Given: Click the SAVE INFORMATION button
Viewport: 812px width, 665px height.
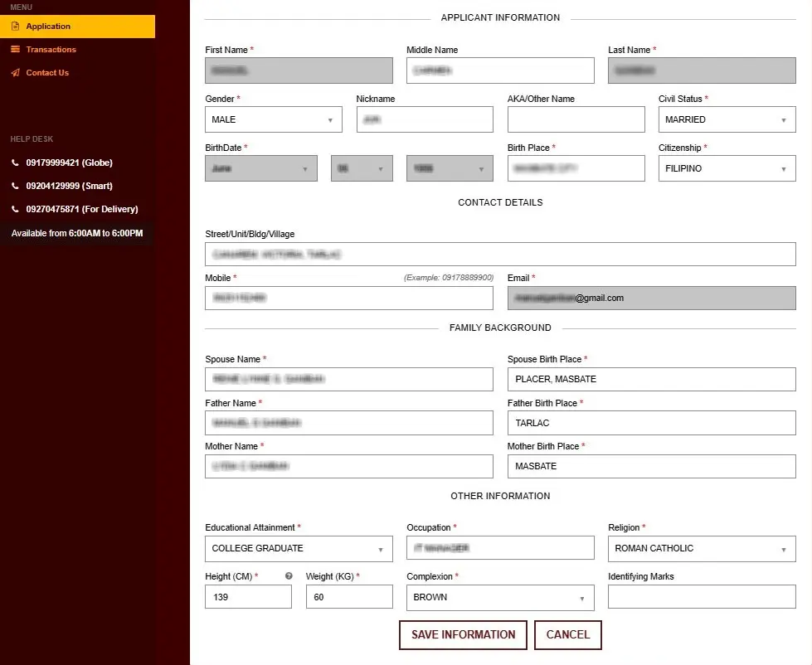Looking at the screenshot, I should click(463, 634).
